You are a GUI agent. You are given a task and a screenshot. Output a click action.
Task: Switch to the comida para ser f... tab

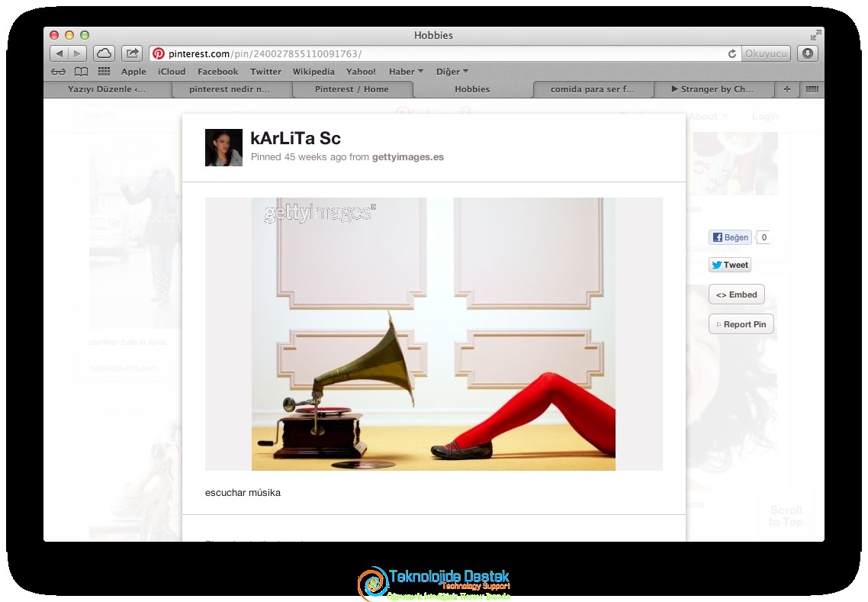pos(593,89)
